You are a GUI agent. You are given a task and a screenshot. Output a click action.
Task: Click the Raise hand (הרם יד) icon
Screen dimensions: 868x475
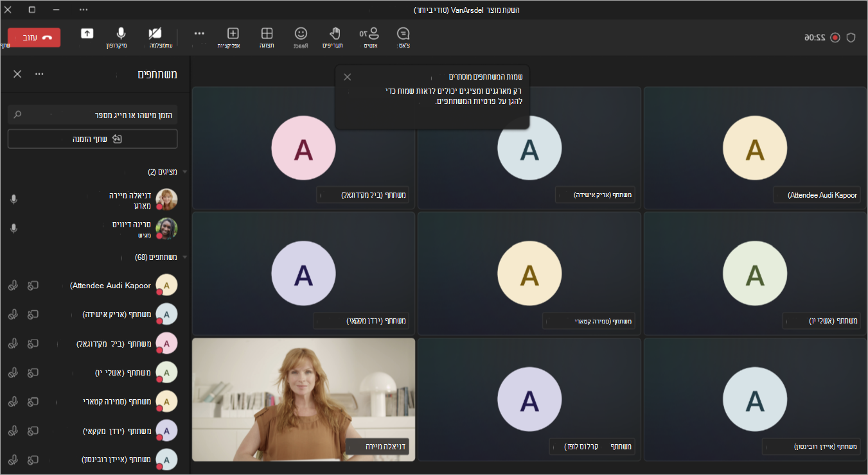coord(334,33)
